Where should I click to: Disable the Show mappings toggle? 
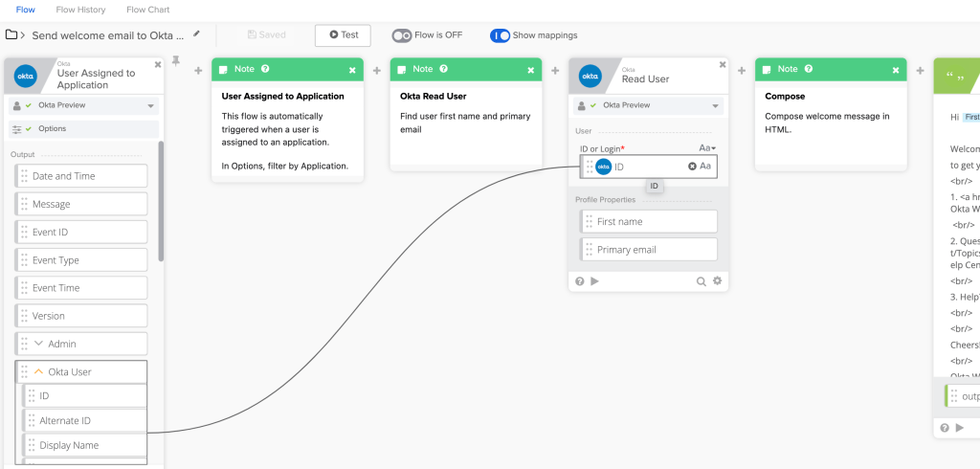tap(500, 35)
